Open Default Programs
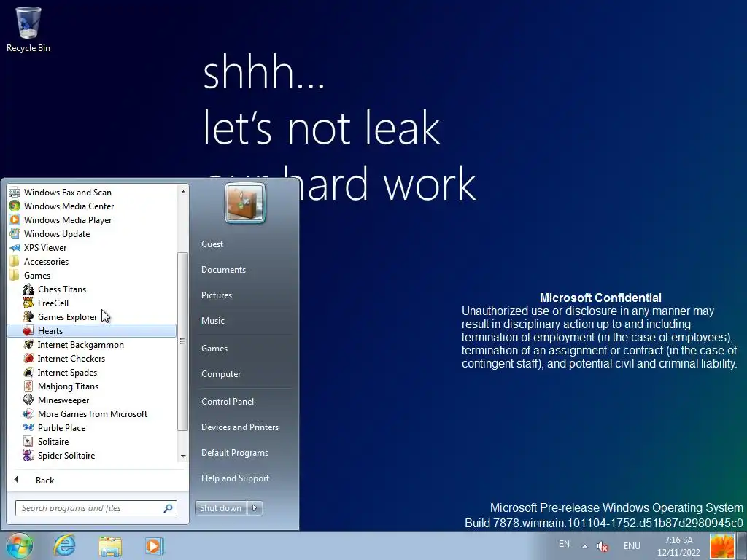The image size is (747, 560). coord(235,453)
